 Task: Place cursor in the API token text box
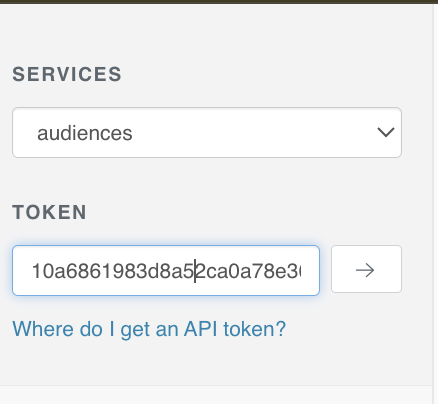pyautogui.click(x=166, y=270)
